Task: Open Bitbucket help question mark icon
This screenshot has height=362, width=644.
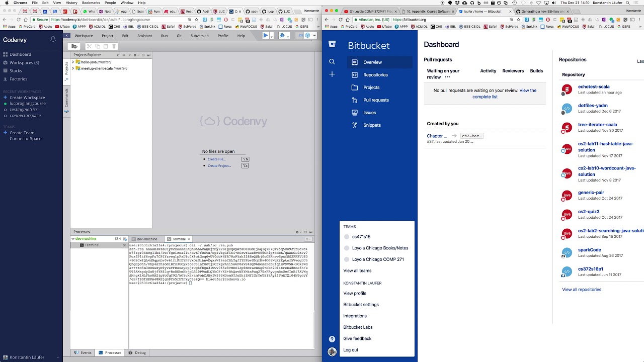Action: tap(332, 339)
